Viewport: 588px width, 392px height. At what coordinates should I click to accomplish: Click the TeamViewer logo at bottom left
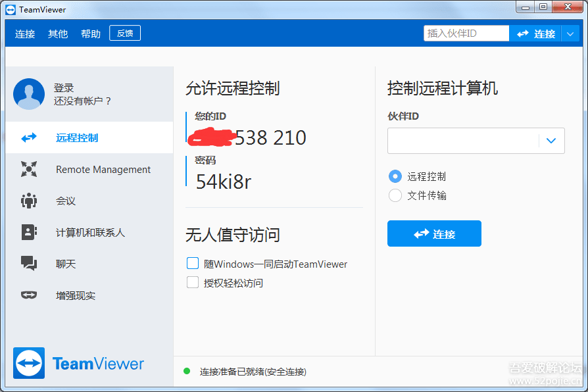pos(29,363)
